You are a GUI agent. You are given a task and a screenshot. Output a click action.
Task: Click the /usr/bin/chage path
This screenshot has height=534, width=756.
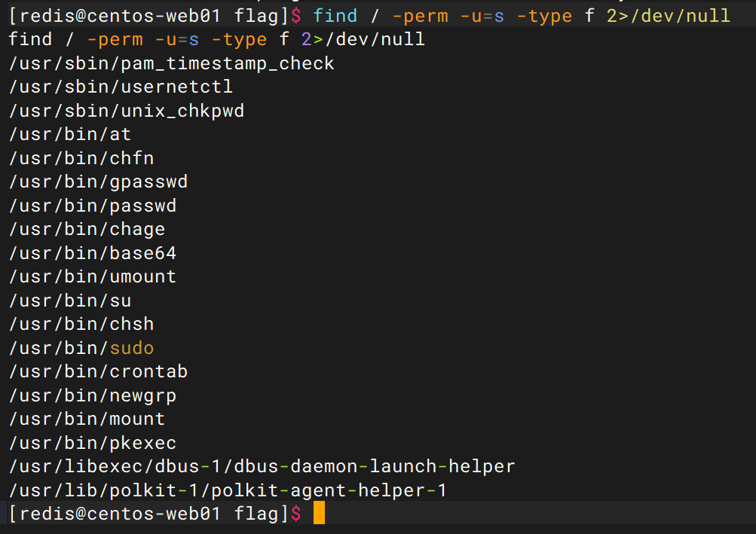87,229
